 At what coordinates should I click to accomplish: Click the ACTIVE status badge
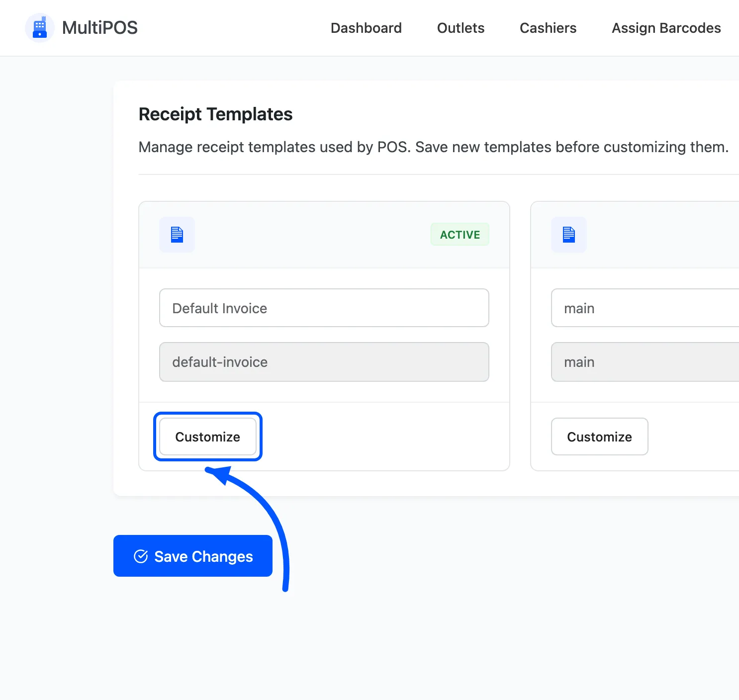[x=460, y=235]
